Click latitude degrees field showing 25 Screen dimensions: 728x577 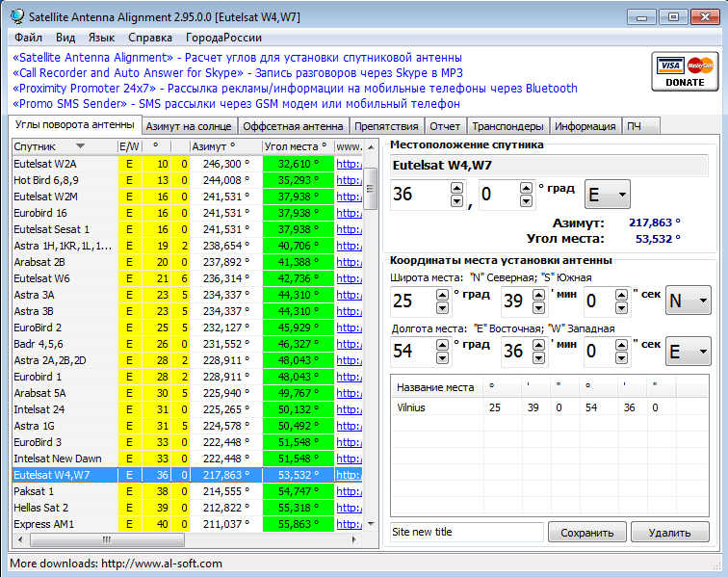tap(413, 302)
